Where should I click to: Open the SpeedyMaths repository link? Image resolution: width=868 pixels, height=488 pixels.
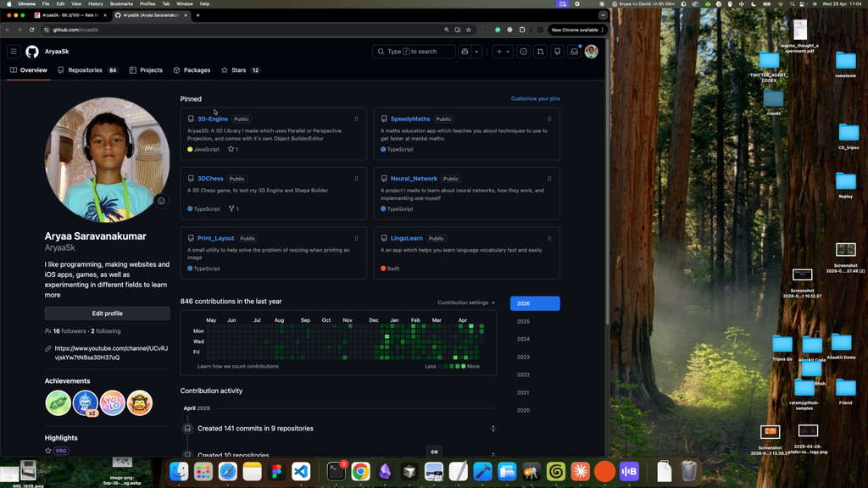pos(410,119)
